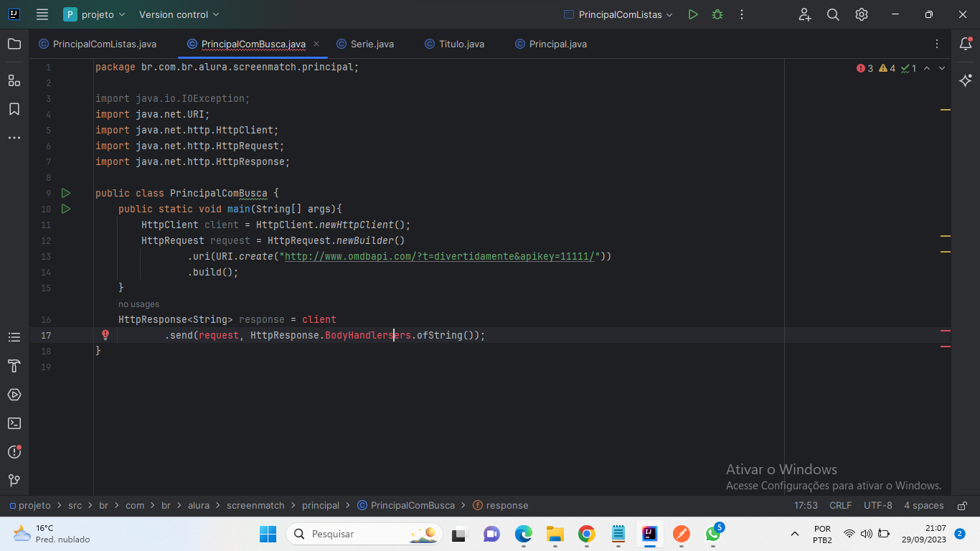This screenshot has height=551, width=980.
Task: Run PrincipalComListas with the green play button
Action: tap(692, 14)
